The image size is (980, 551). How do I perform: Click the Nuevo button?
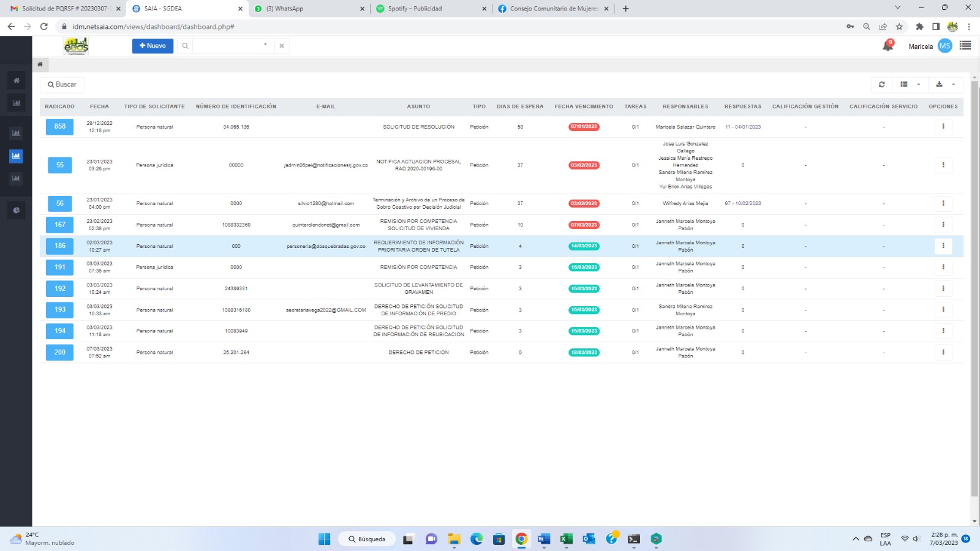153,46
